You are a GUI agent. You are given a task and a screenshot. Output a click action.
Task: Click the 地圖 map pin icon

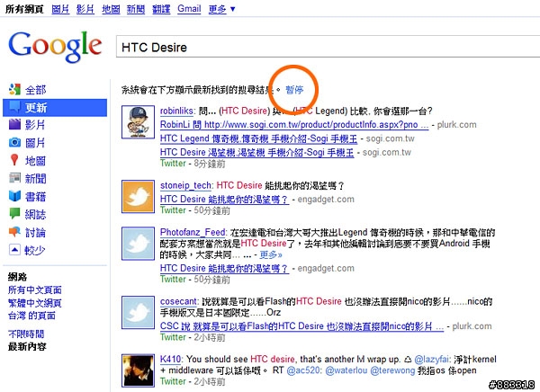pos(14,160)
